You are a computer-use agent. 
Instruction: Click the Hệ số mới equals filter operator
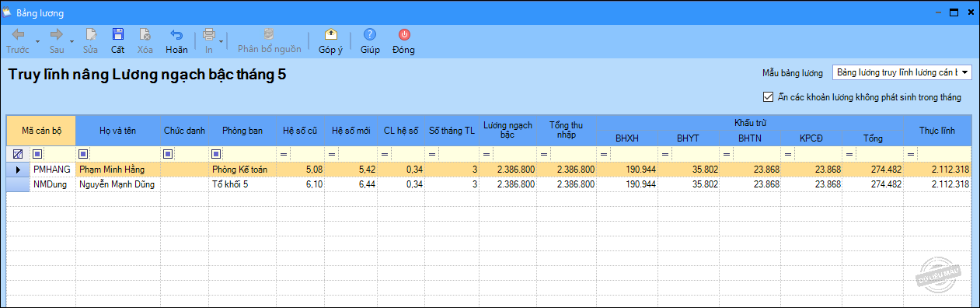[332, 154]
